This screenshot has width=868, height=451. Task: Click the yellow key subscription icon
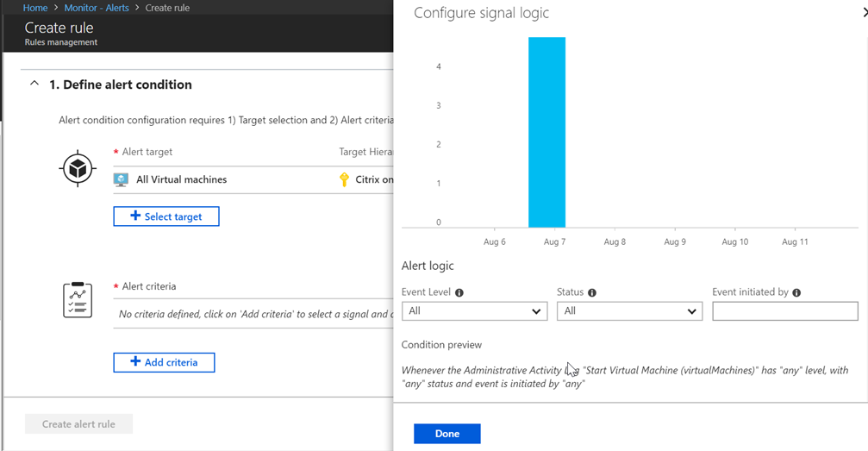344,179
